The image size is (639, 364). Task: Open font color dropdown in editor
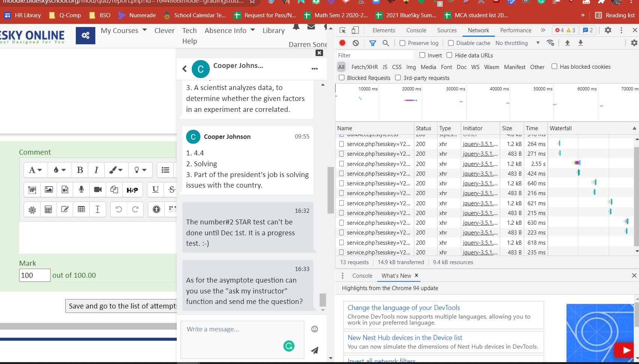(59, 170)
